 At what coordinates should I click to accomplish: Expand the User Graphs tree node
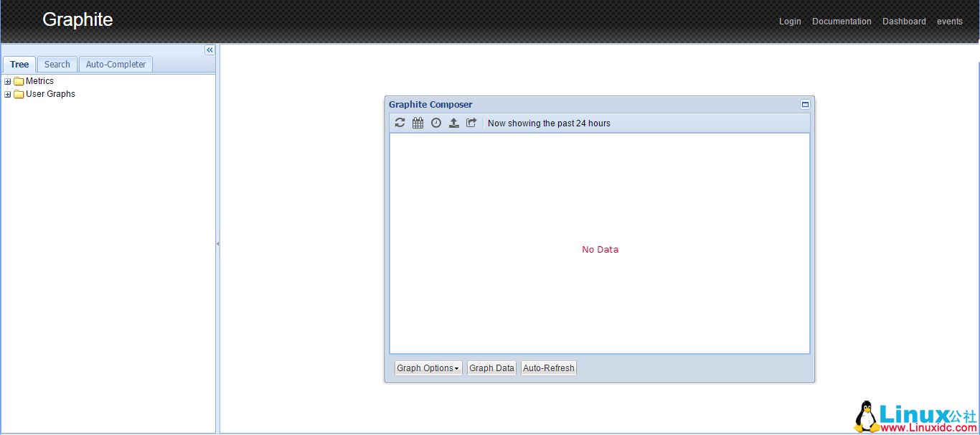[x=8, y=94]
